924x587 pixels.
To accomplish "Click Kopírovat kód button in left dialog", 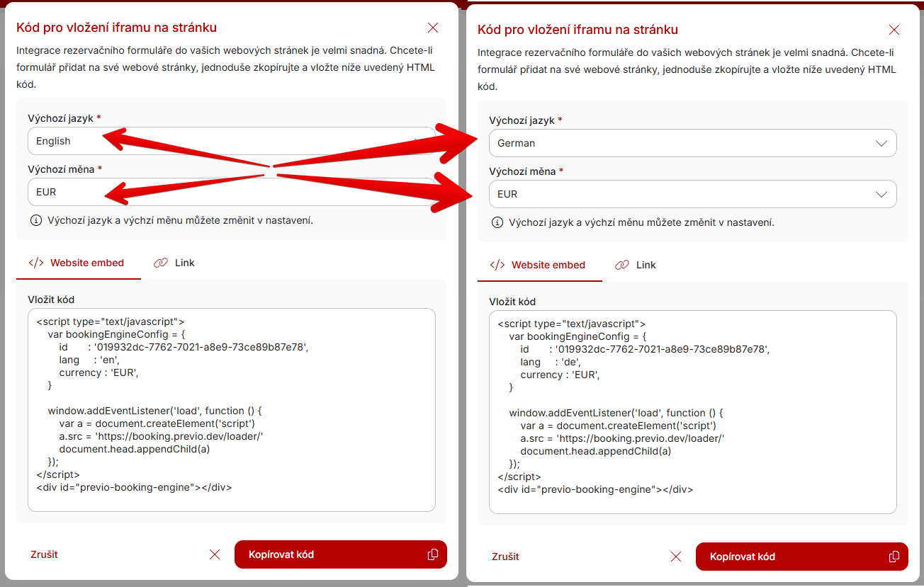I will pos(341,554).
